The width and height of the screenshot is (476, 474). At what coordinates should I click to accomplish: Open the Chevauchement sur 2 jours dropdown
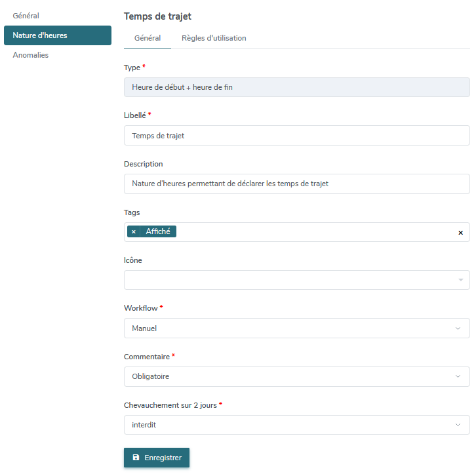click(x=297, y=425)
